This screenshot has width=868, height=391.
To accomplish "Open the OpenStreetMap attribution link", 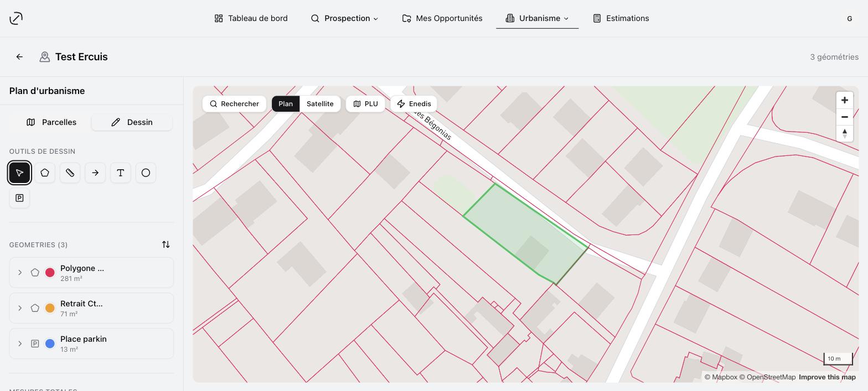I will (767, 377).
